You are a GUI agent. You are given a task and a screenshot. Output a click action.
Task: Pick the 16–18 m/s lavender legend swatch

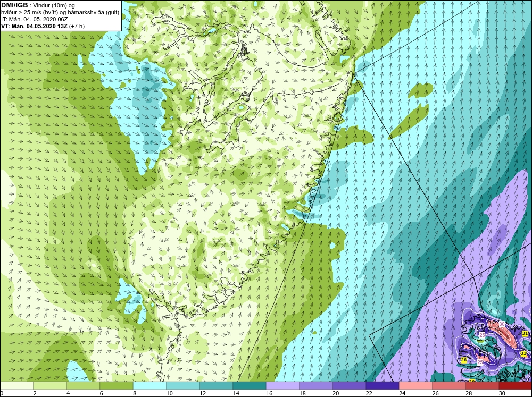pos(282,385)
